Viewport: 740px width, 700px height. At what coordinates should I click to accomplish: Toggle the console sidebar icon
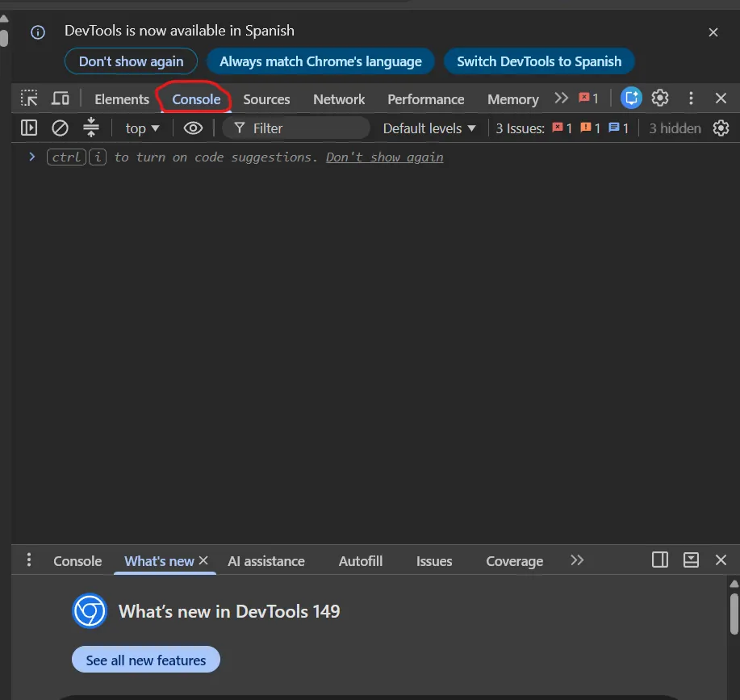point(29,128)
